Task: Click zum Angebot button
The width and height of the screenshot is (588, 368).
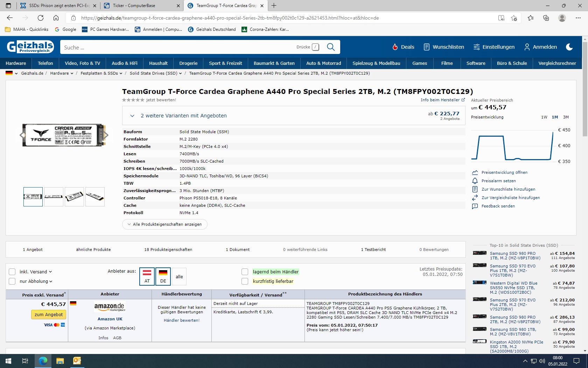Action: [x=49, y=315]
